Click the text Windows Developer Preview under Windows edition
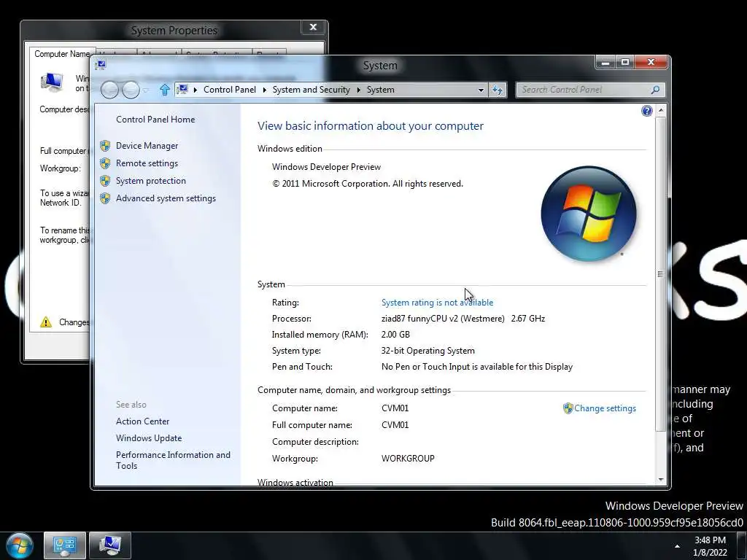This screenshot has width=747, height=560. point(326,167)
